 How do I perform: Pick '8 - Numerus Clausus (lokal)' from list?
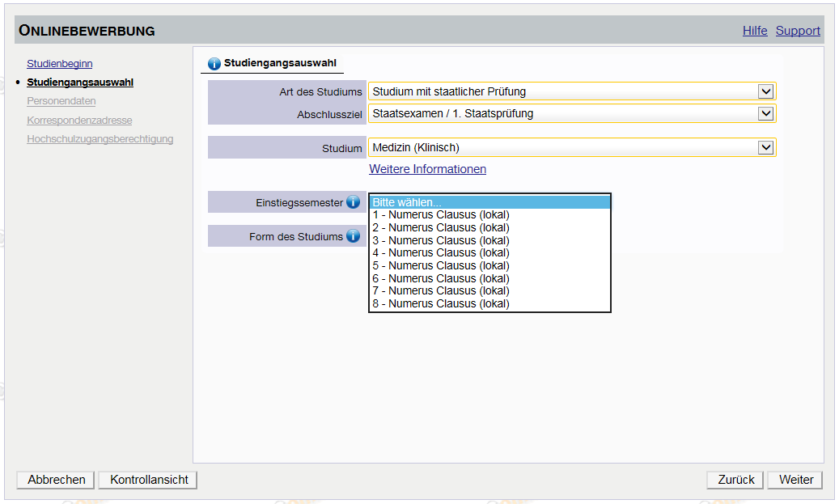pos(441,303)
